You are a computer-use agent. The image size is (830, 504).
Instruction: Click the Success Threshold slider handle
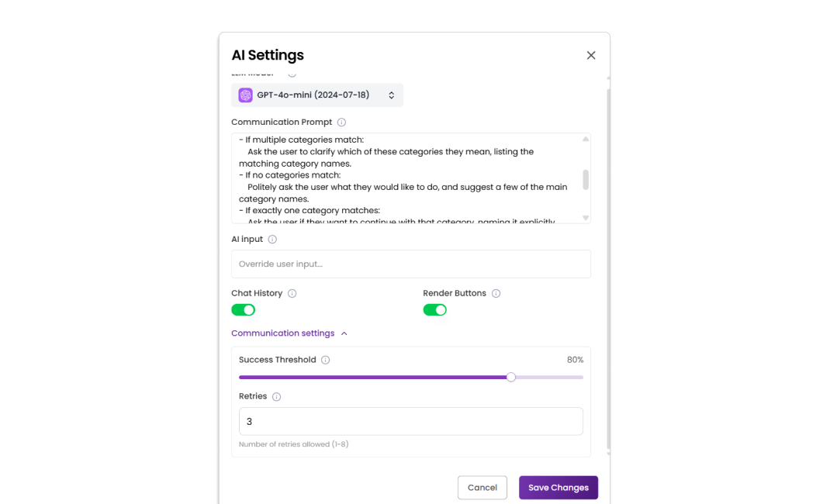point(511,377)
